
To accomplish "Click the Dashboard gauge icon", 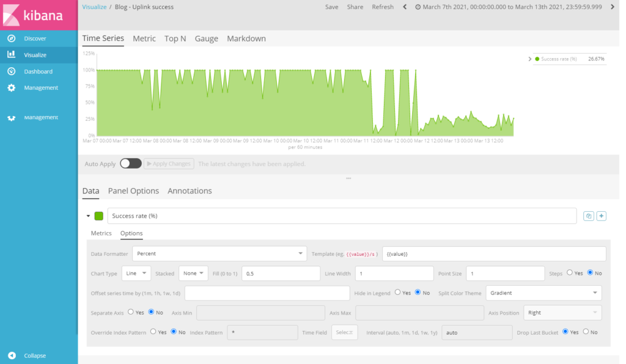I will (12, 71).
